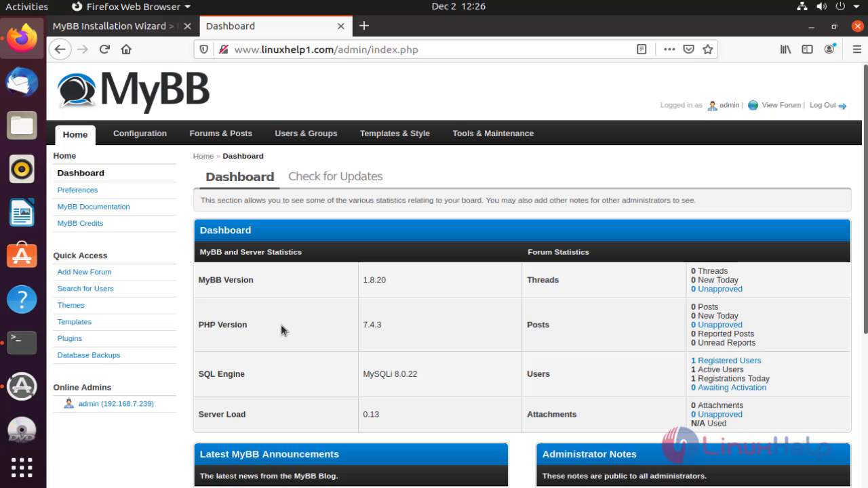Open Ubuntu Software from the dock
Screen dimensions: 868x488
pyautogui.click(x=22, y=256)
